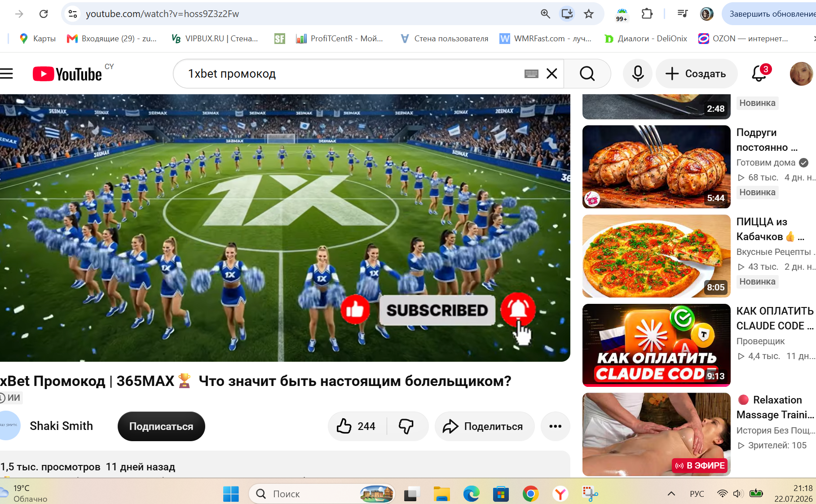
Task: Go forward with the browser forward arrow
Action: (x=19, y=14)
